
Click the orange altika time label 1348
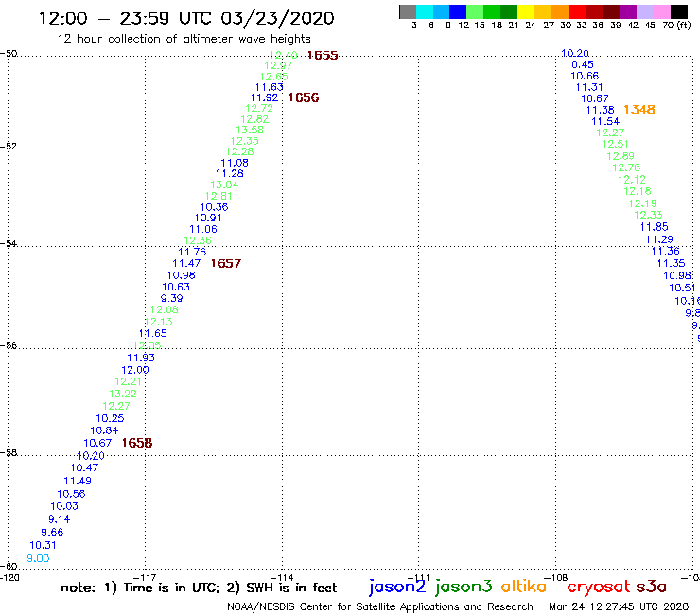[639, 110]
